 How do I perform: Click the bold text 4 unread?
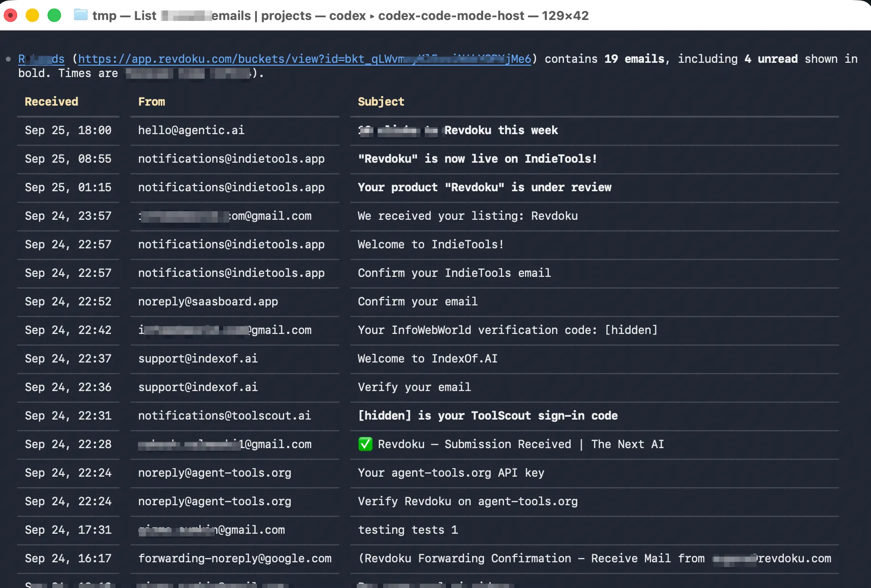coord(771,59)
